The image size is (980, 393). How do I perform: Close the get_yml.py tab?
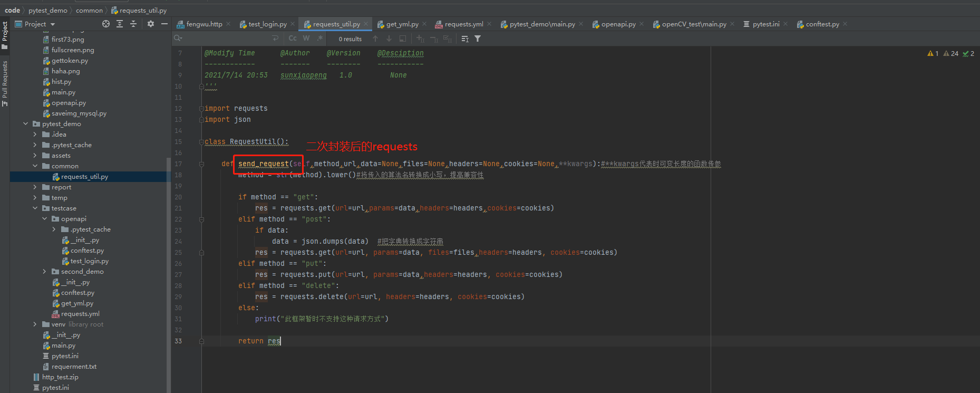coord(424,24)
